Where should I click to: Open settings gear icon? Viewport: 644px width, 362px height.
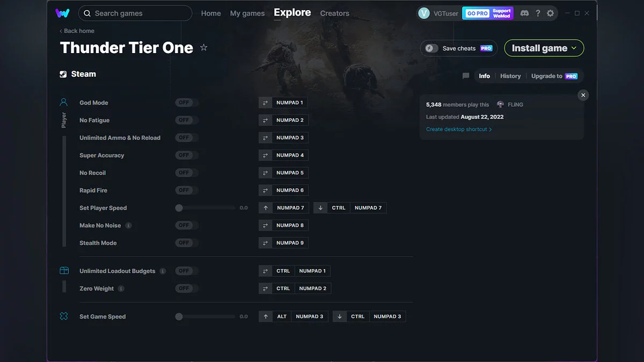(x=550, y=13)
